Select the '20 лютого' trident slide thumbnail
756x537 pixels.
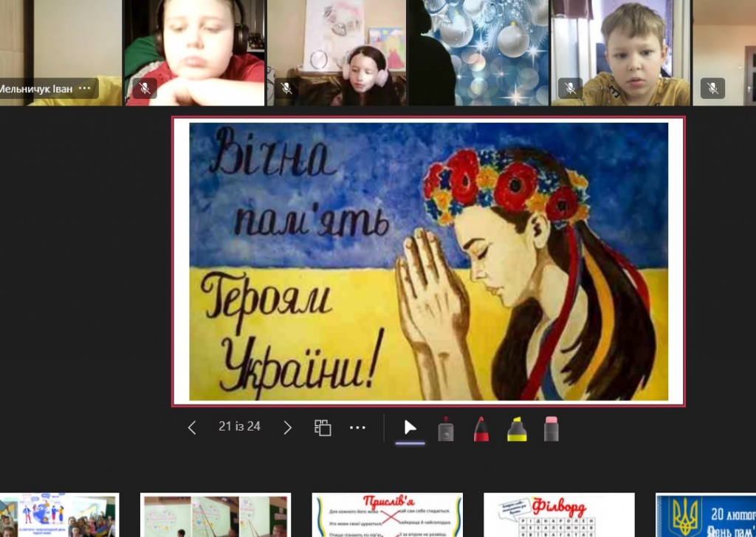(x=706, y=515)
